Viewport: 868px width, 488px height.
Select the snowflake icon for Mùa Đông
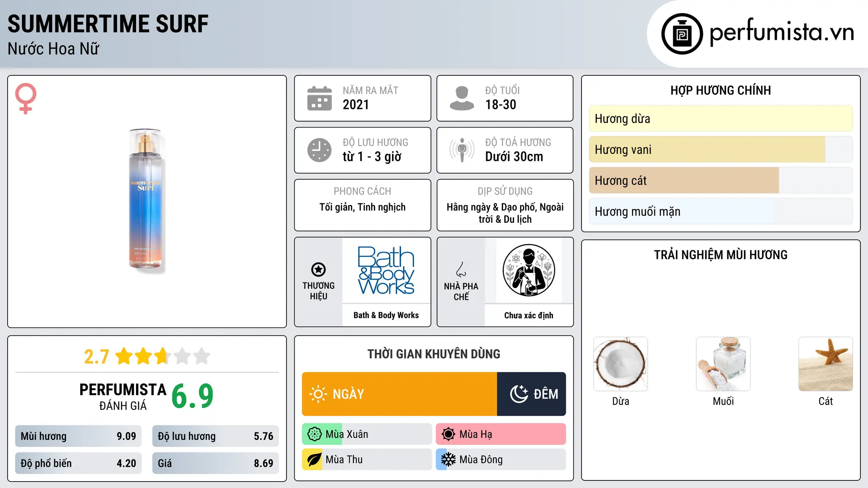(448, 460)
